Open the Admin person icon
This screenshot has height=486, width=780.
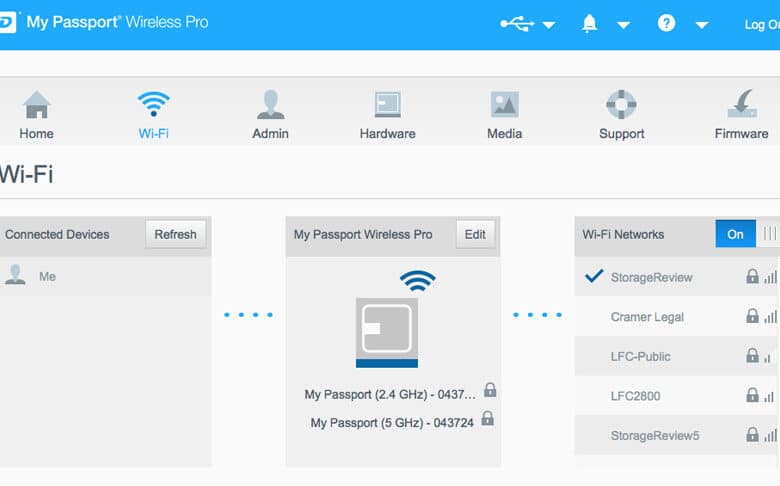coord(271,104)
